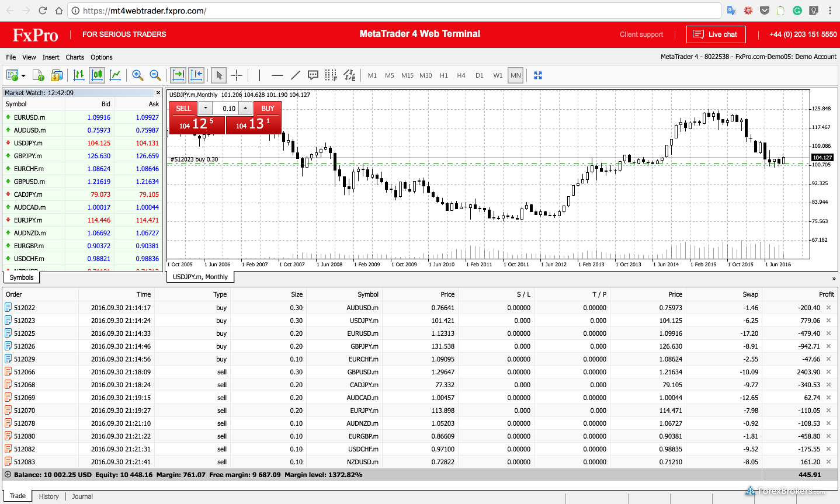Open the File menu

11,57
